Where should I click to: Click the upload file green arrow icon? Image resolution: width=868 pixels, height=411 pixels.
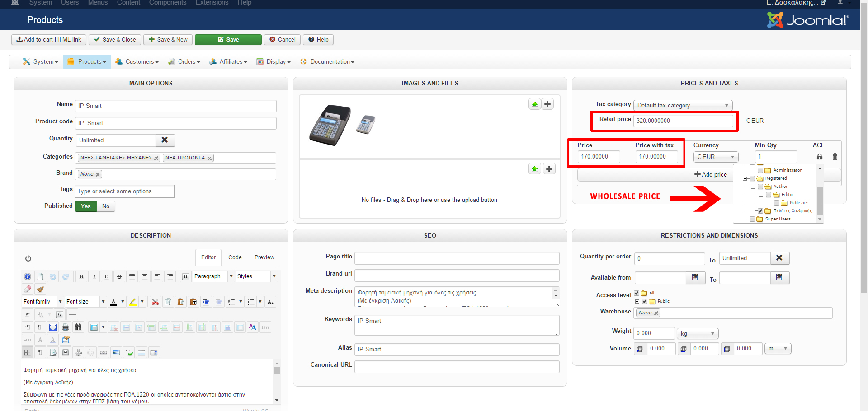click(535, 169)
